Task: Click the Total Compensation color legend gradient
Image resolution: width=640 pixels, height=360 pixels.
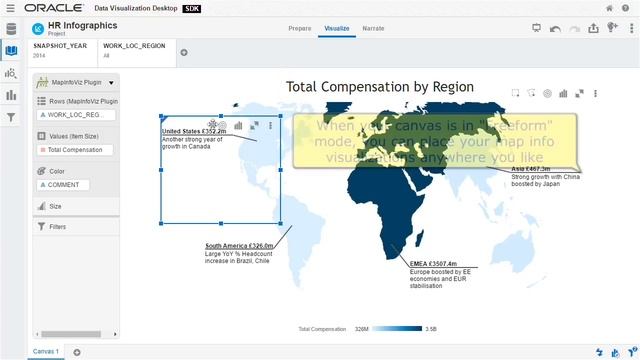Action: 397,329
